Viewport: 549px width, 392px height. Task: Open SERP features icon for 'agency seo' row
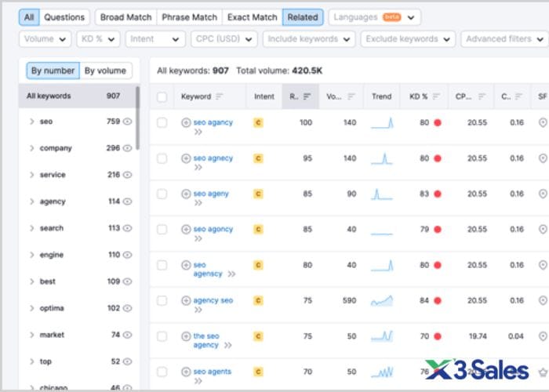point(543,300)
